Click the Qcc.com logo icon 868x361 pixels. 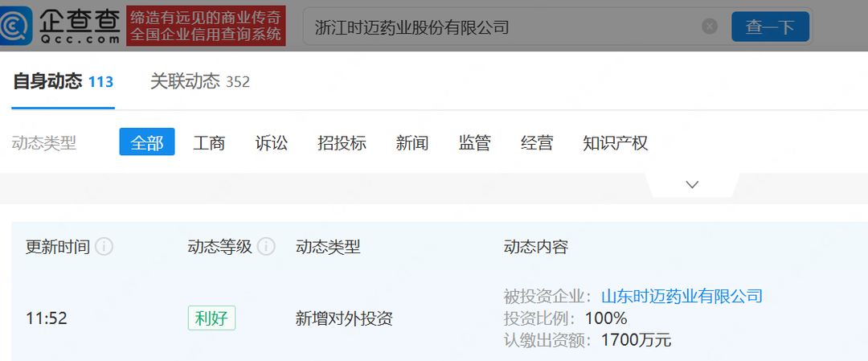[x=17, y=26]
